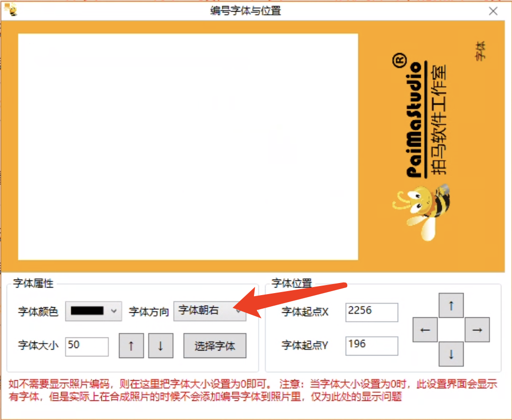
Task: Click the red note text about font size 0
Action: 252,391
